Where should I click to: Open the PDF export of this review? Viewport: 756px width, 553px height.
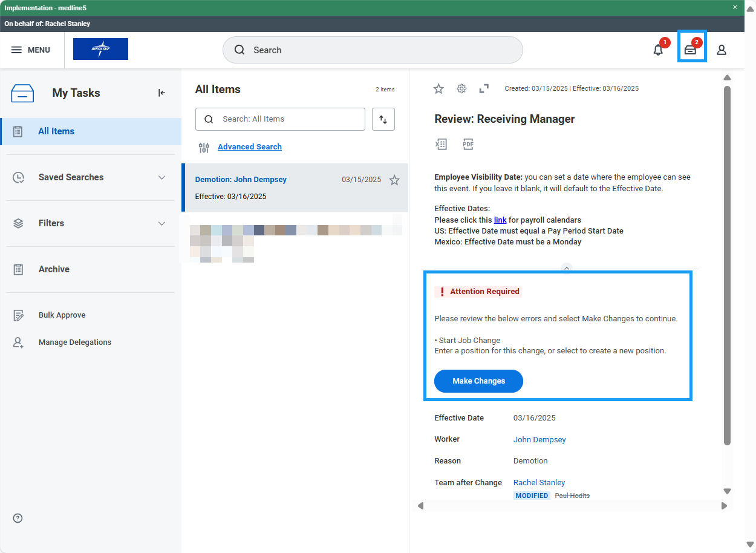tap(468, 144)
